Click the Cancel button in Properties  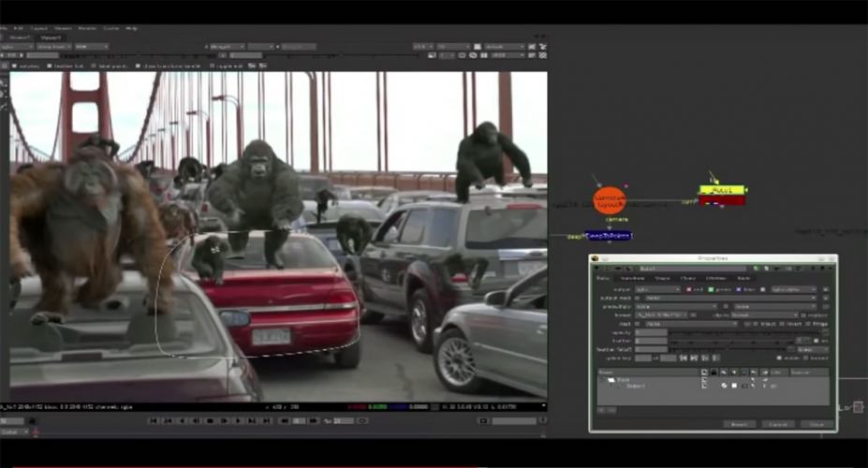click(x=778, y=424)
